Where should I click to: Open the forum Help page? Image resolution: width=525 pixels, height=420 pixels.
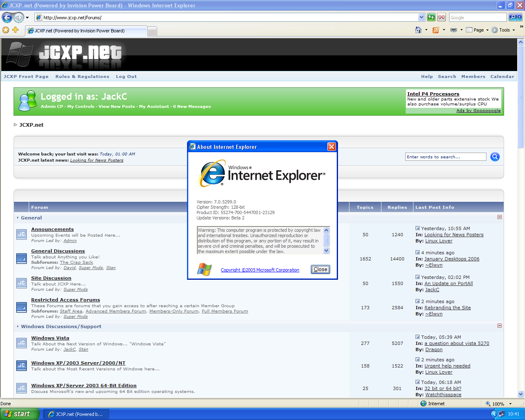427,77
